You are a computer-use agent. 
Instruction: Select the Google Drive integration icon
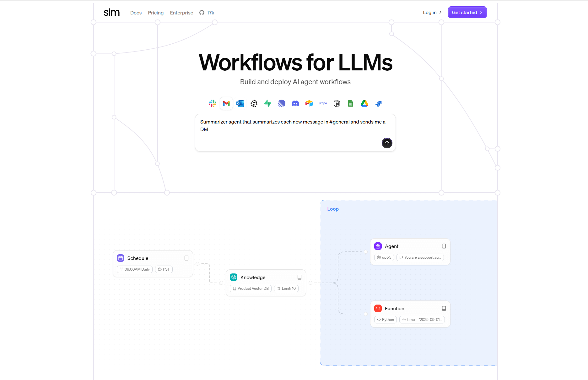click(364, 103)
